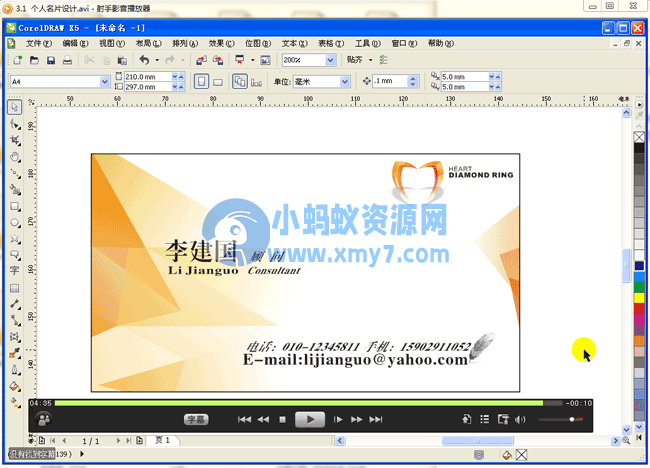Switch to the 页 1 page tab

pos(163,441)
